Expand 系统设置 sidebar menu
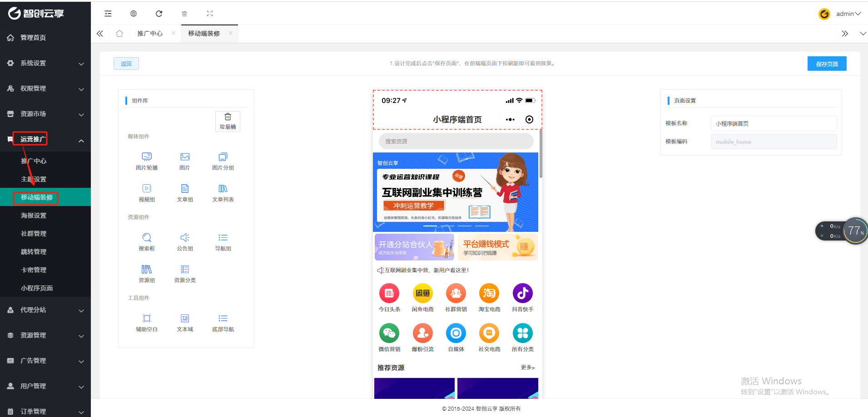868x417 pixels. point(45,63)
